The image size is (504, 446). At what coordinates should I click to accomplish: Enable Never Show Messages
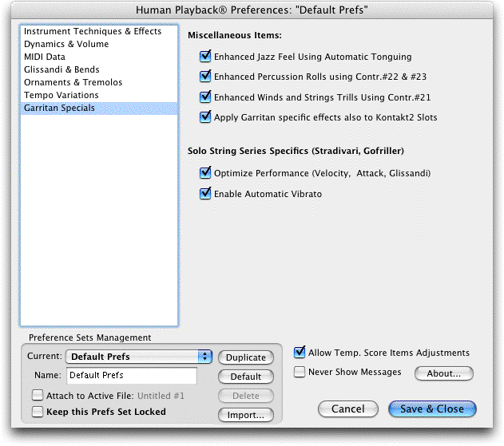300,372
